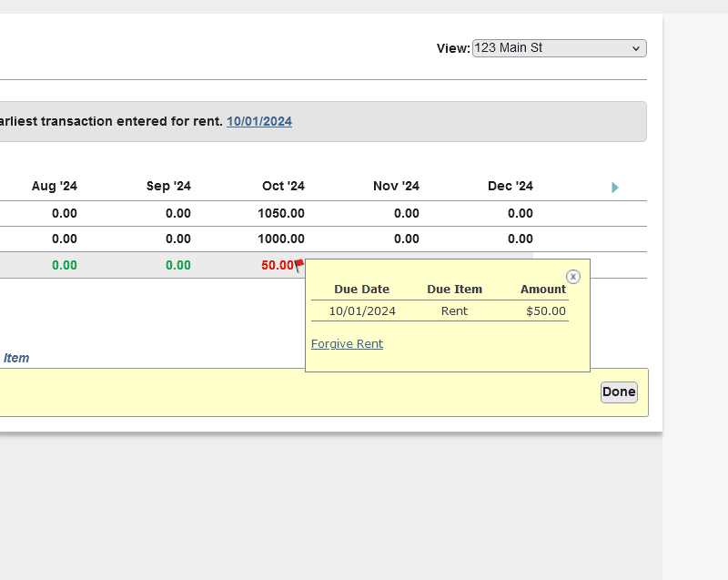The image size is (728, 580).
Task: Click the Forgive Rent link
Action: point(347,343)
